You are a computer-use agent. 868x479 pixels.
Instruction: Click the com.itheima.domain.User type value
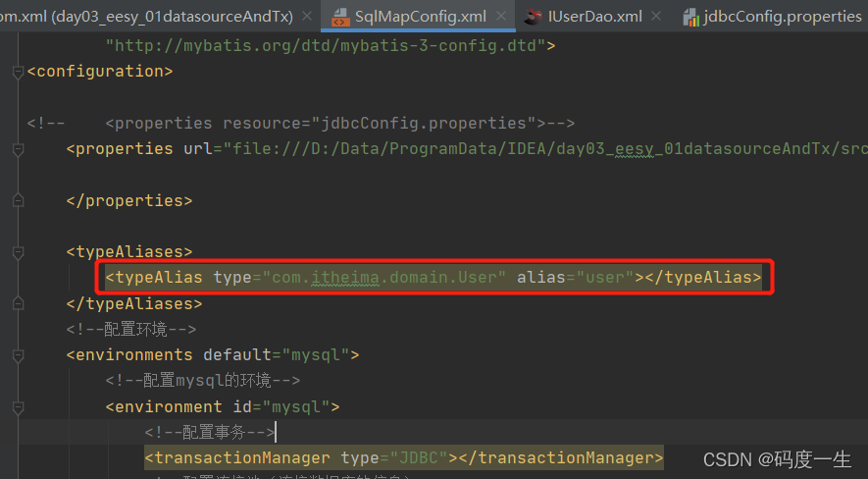coord(384,277)
